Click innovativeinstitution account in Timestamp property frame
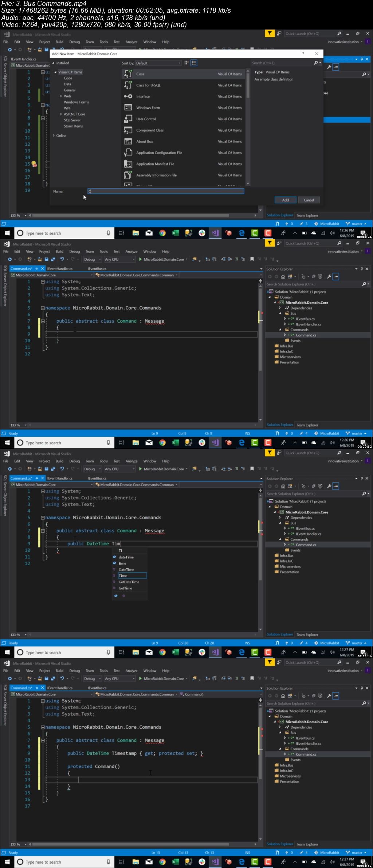This screenshot has height=868, width=373. tap(343, 671)
